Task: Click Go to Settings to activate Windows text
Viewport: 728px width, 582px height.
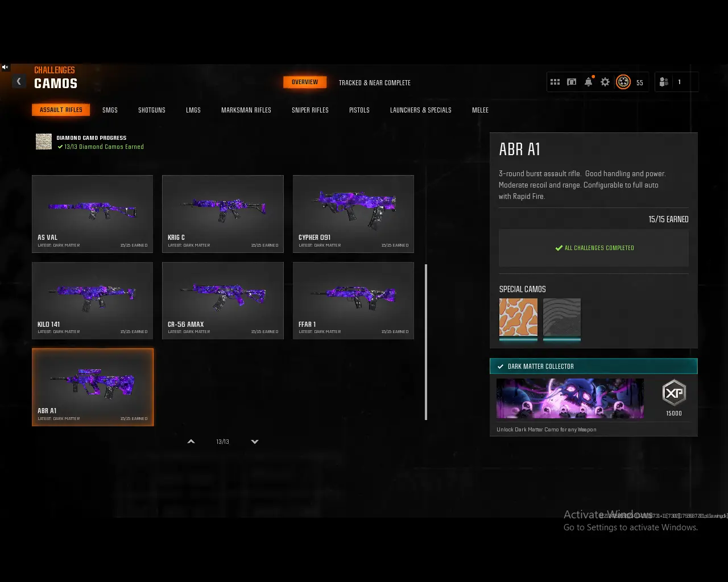Action: (x=631, y=527)
